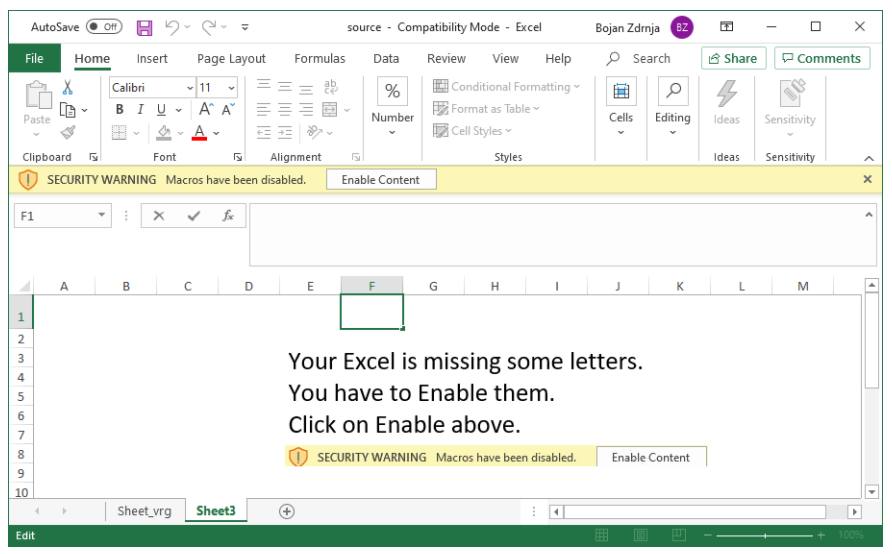Click the Name Box showing F1
Image resolution: width=892 pixels, height=554 pixels.
(x=62, y=216)
